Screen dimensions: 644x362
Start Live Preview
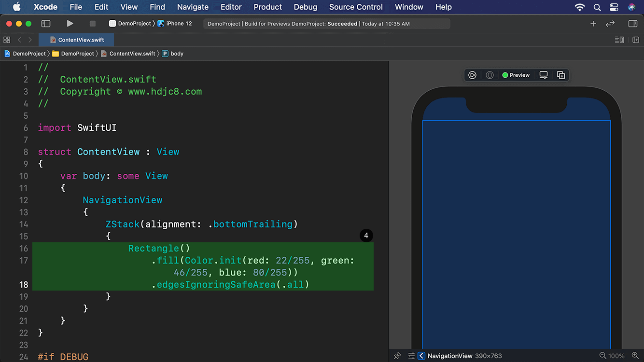[473, 75]
